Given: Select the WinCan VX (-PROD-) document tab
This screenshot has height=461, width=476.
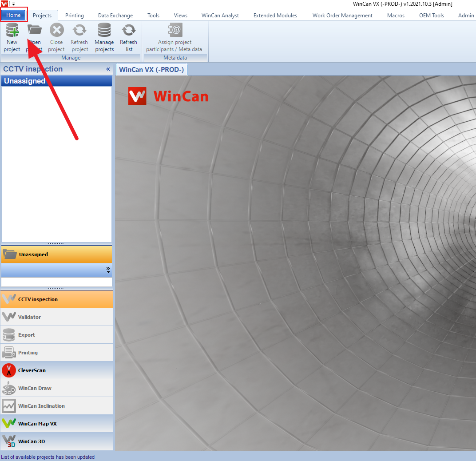Looking at the screenshot, I should click(151, 69).
